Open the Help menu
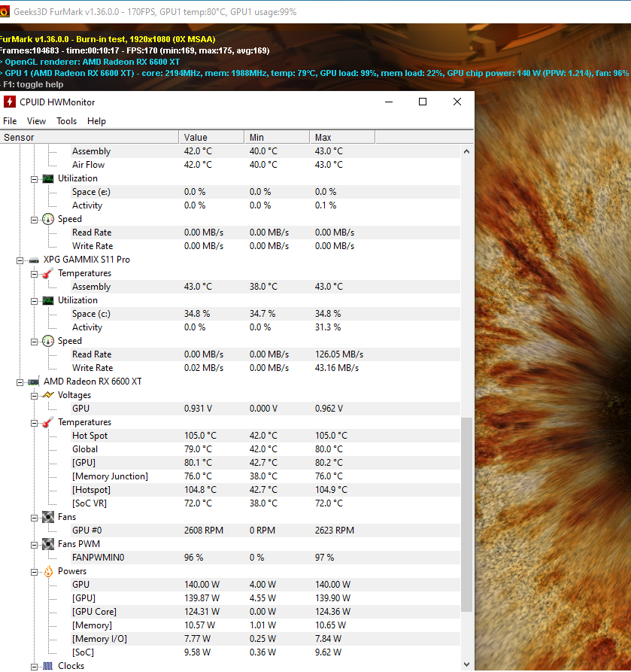The width and height of the screenshot is (631, 672). pyautogui.click(x=96, y=121)
